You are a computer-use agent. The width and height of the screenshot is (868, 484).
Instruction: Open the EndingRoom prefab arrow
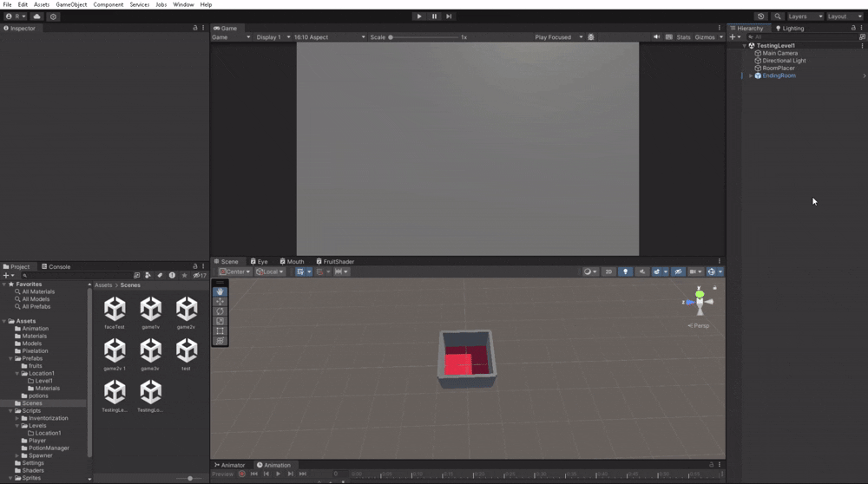865,75
